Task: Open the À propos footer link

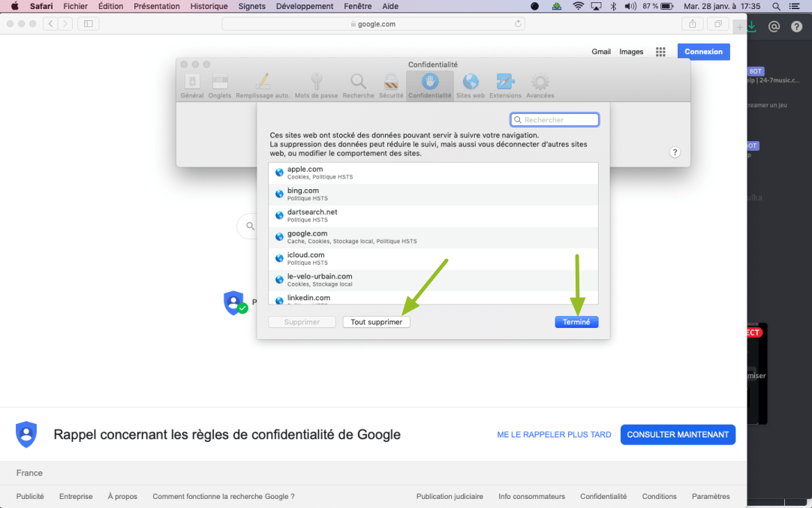Action: [123, 496]
